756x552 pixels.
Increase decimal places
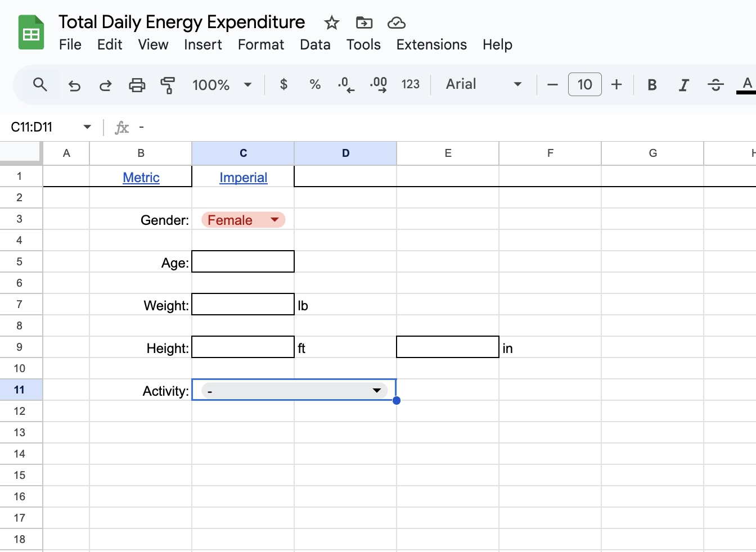click(x=379, y=85)
